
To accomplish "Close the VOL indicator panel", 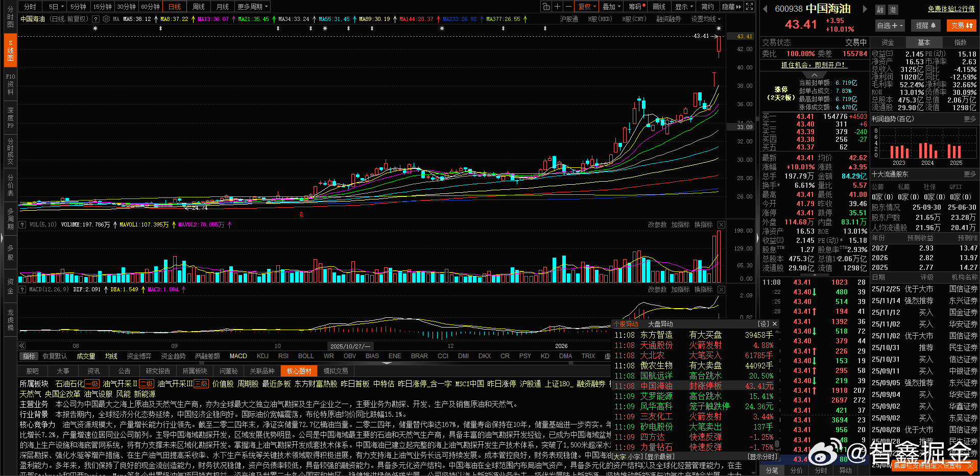I will pos(721,225).
